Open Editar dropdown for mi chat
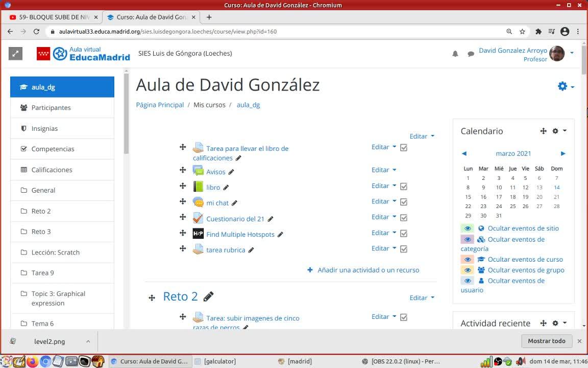The image size is (588, 368). click(384, 201)
